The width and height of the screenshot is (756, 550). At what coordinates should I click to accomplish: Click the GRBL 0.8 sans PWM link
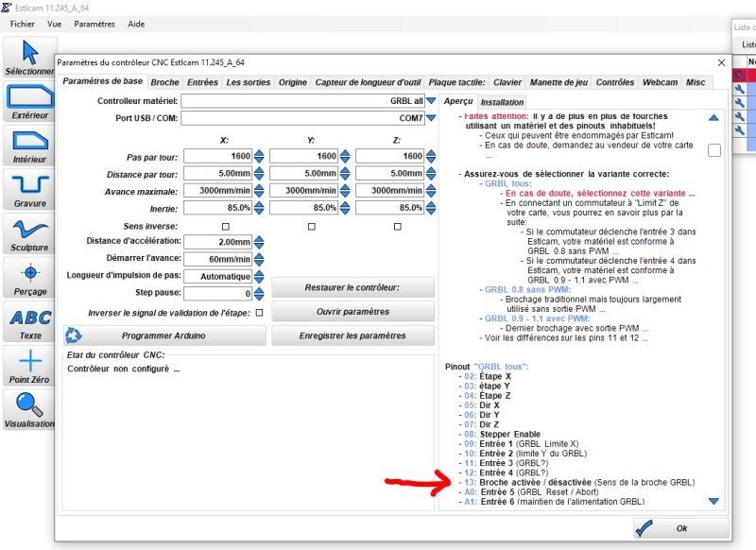(x=527, y=290)
